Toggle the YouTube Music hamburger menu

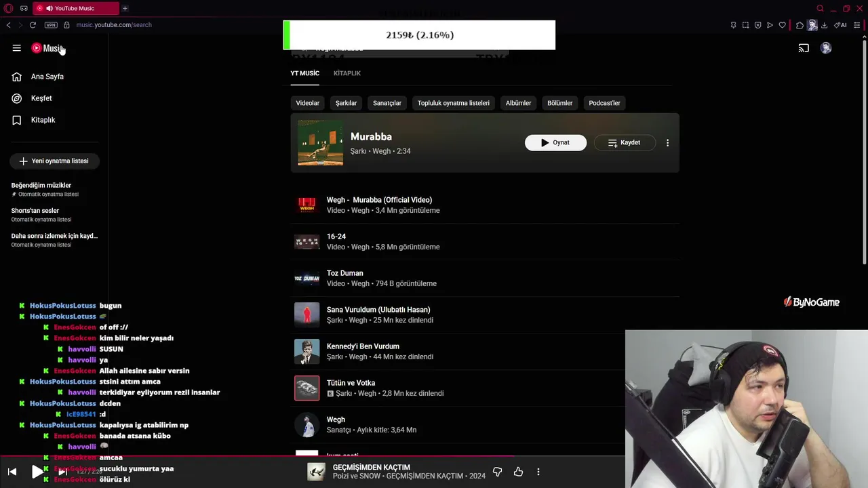coord(16,48)
